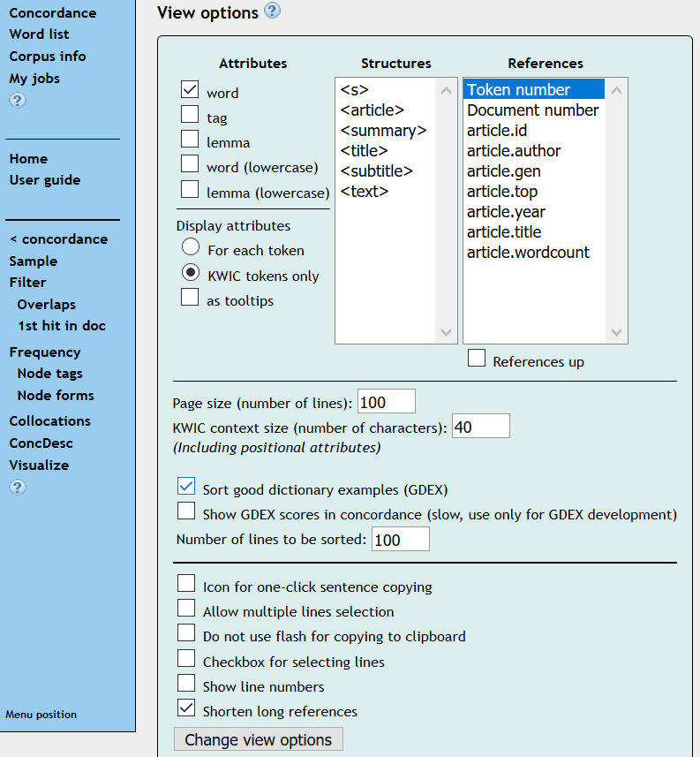Screen dimensions: 700x757
Task: Enable Show GDEX scores in concordance
Action: (186, 511)
